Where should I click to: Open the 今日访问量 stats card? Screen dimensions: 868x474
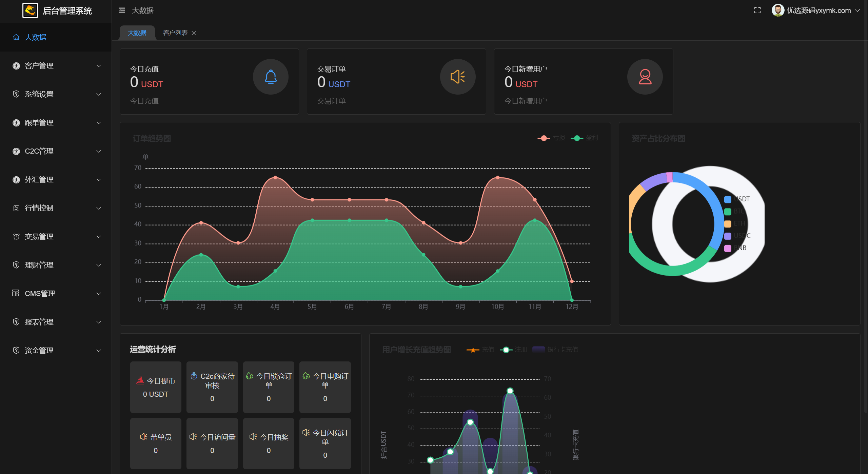pos(212,443)
